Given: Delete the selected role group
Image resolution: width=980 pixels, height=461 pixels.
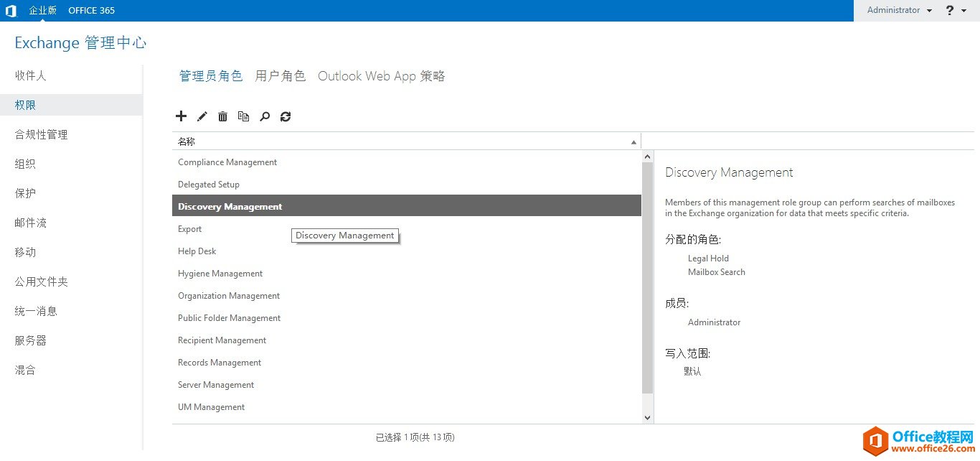Looking at the screenshot, I should tap(222, 116).
